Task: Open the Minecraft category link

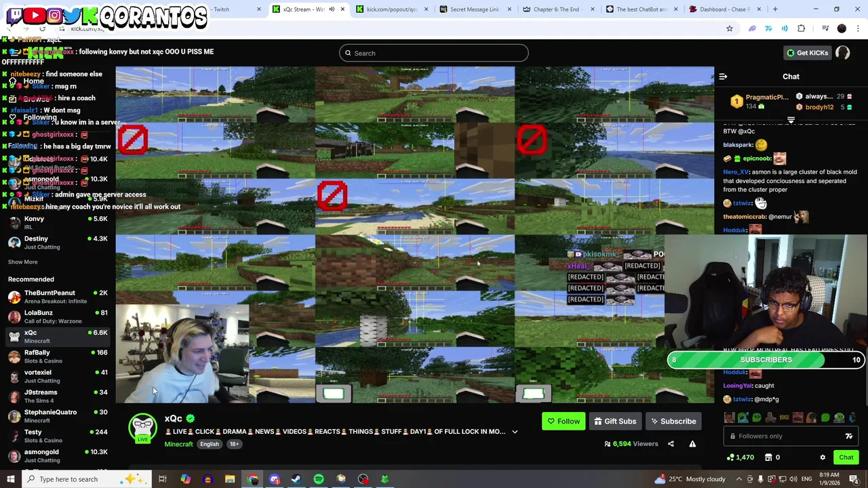Action: [178, 445]
